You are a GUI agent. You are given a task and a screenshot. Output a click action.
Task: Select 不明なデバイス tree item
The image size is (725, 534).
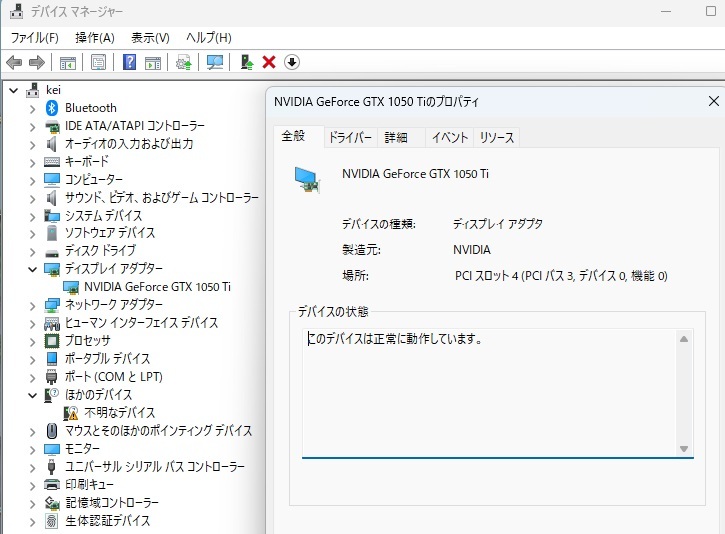pos(120,412)
